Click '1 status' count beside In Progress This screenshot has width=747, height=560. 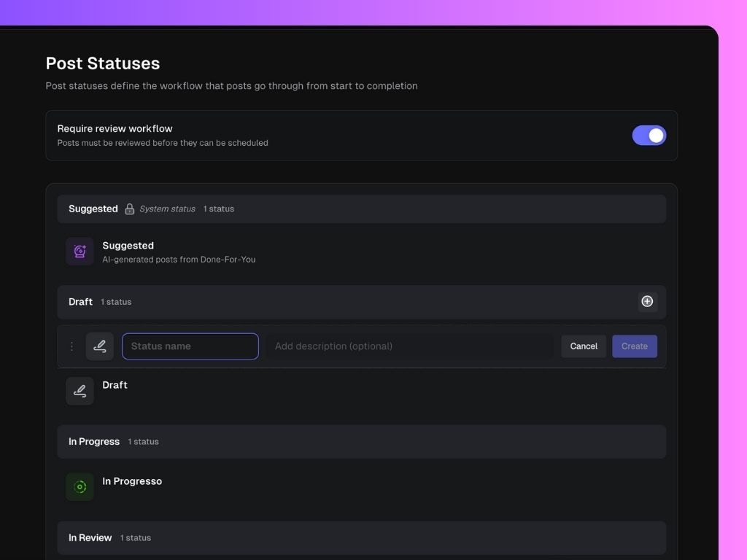click(x=144, y=442)
